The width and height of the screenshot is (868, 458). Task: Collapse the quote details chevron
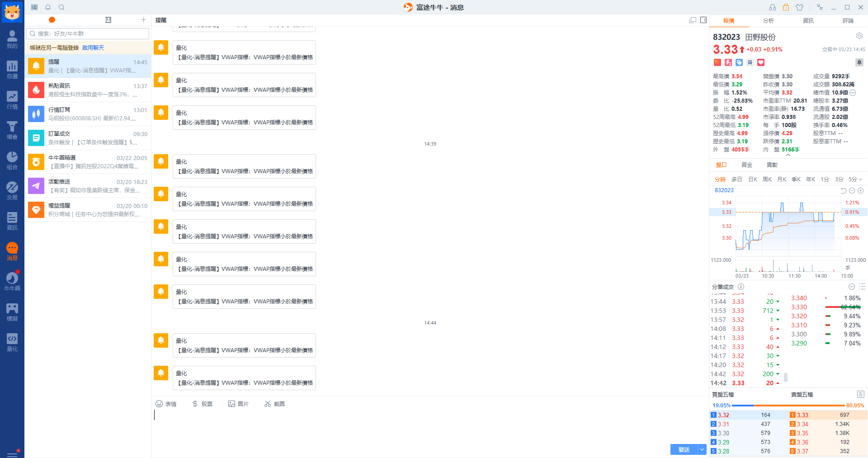pyautogui.click(x=788, y=155)
